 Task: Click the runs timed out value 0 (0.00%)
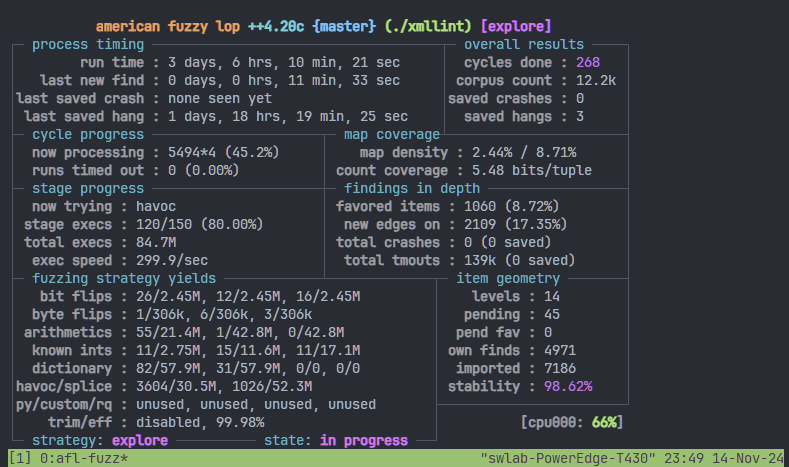[204, 171]
